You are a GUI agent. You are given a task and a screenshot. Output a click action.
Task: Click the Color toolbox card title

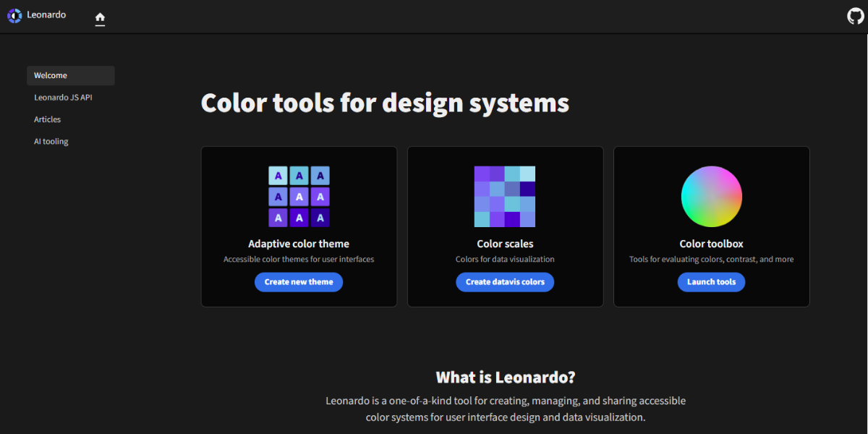click(711, 244)
